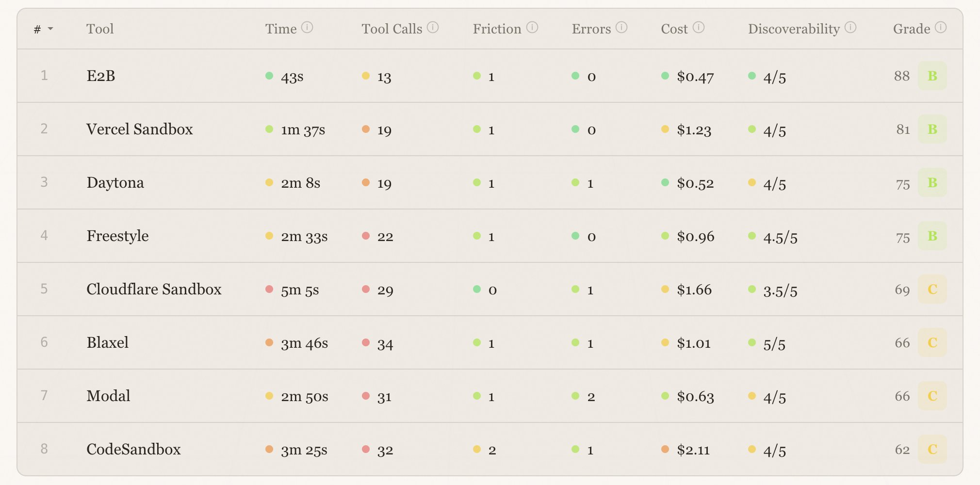Click the info icon next to Grade
This screenshot has width=980, height=485.
[x=940, y=28]
